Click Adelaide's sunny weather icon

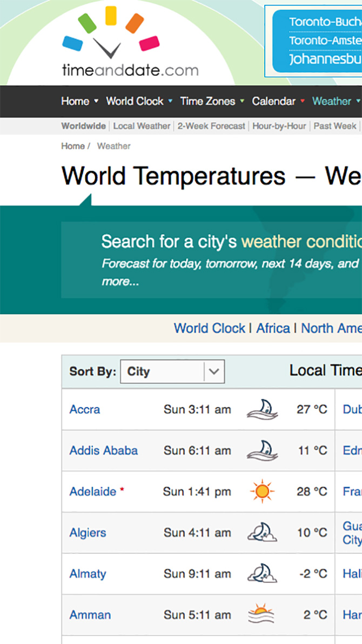262,492
